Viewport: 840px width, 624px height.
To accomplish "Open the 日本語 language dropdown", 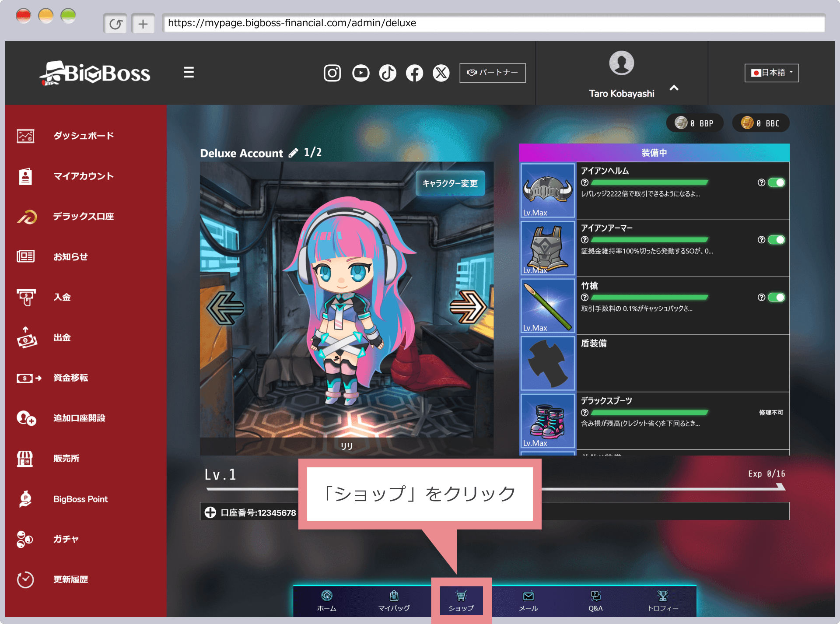I will point(771,73).
